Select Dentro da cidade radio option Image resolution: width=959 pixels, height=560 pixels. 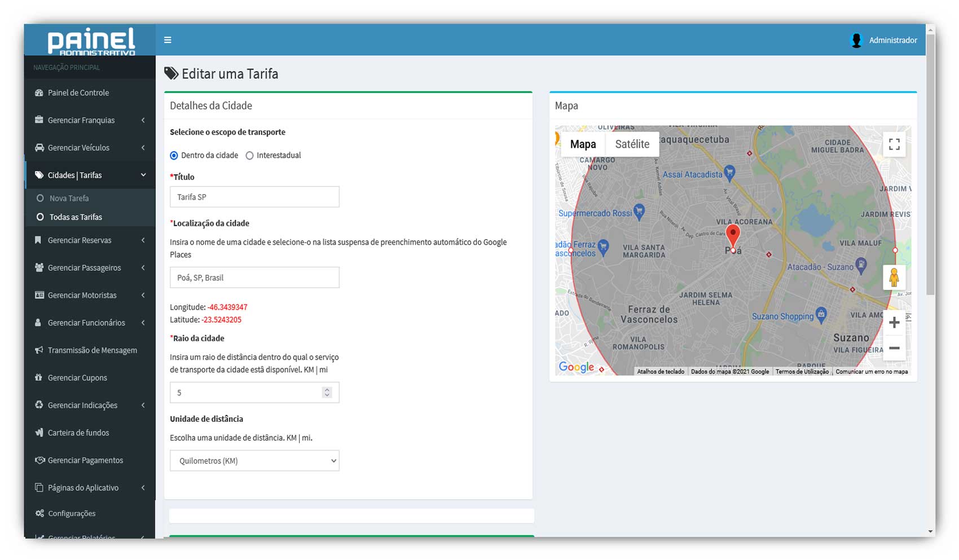click(174, 156)
